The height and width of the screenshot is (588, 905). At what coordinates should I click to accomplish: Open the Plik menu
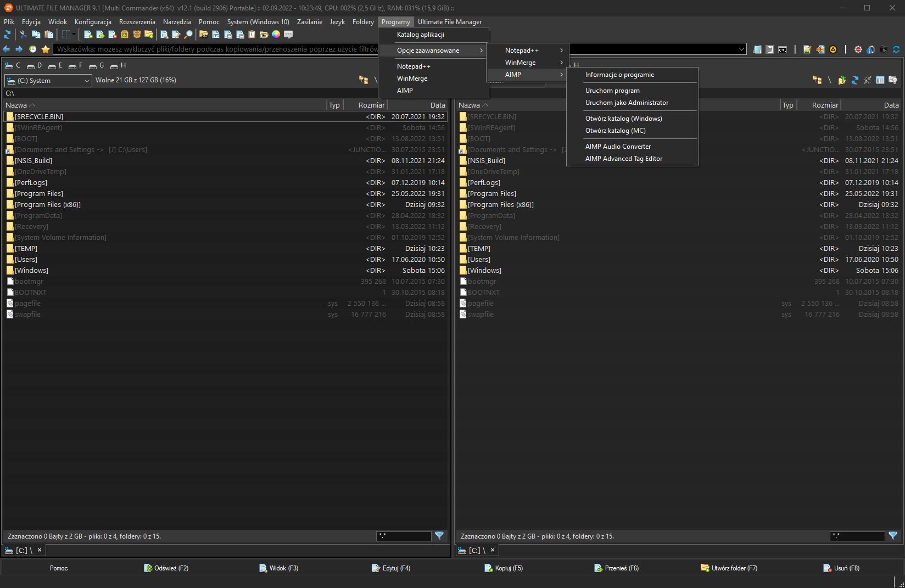click(9, 22)
